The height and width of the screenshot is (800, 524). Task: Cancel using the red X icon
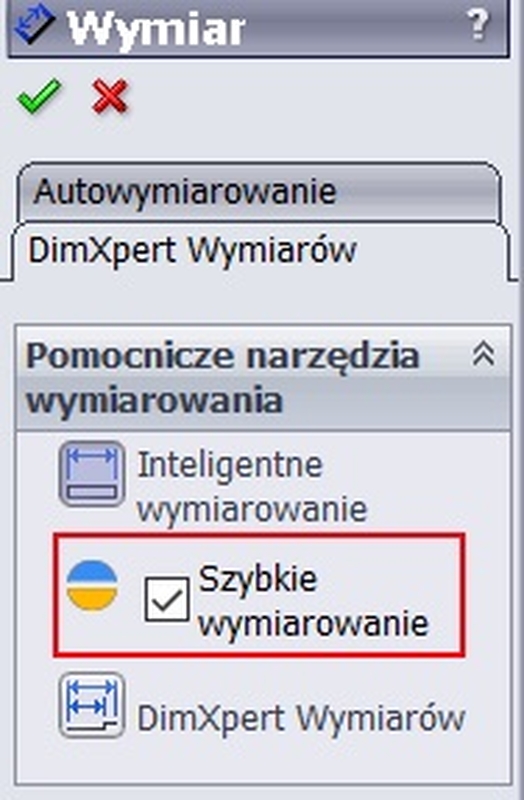pos(110,96)
